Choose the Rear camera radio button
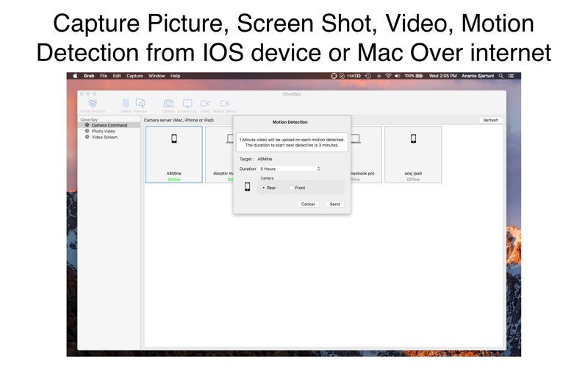This screenshot has width=588, height=368. point(264,188)
